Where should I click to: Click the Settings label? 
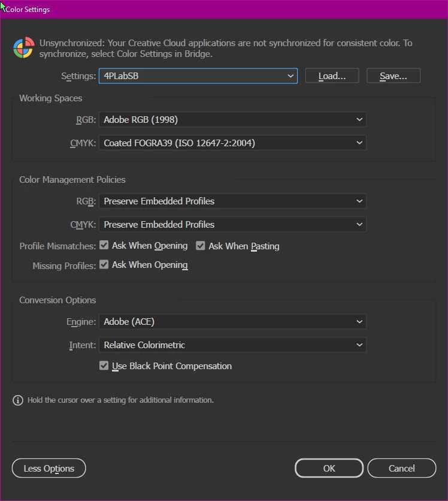point(78,76)
